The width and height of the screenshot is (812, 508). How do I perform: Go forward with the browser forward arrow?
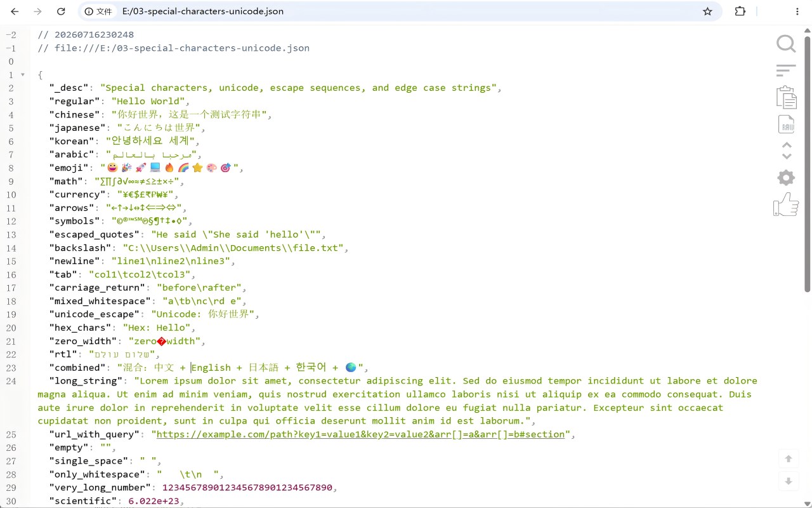click(38, 11)
